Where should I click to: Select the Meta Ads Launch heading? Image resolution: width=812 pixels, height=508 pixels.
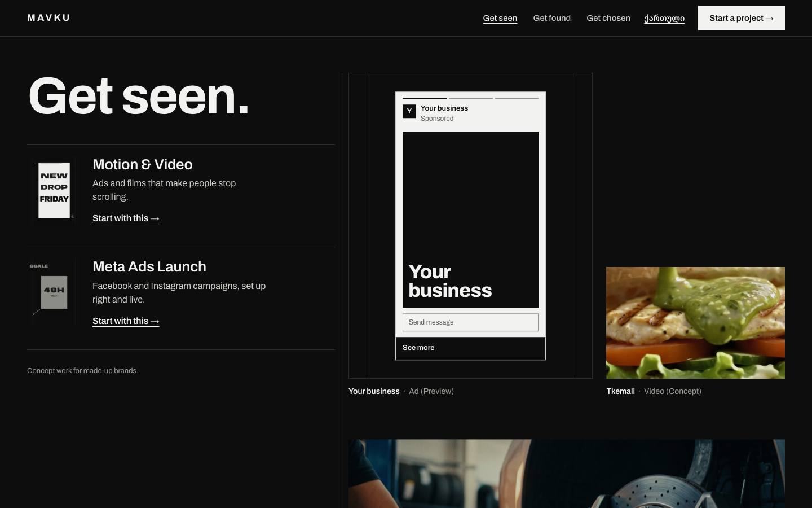(149, 266)
